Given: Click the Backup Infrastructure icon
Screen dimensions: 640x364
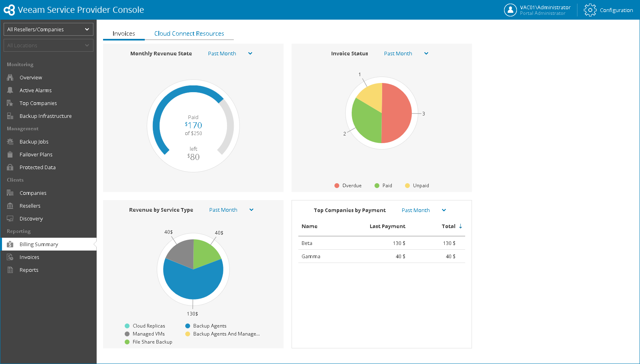Looking at the screenshot, I should tap(10, 116).
